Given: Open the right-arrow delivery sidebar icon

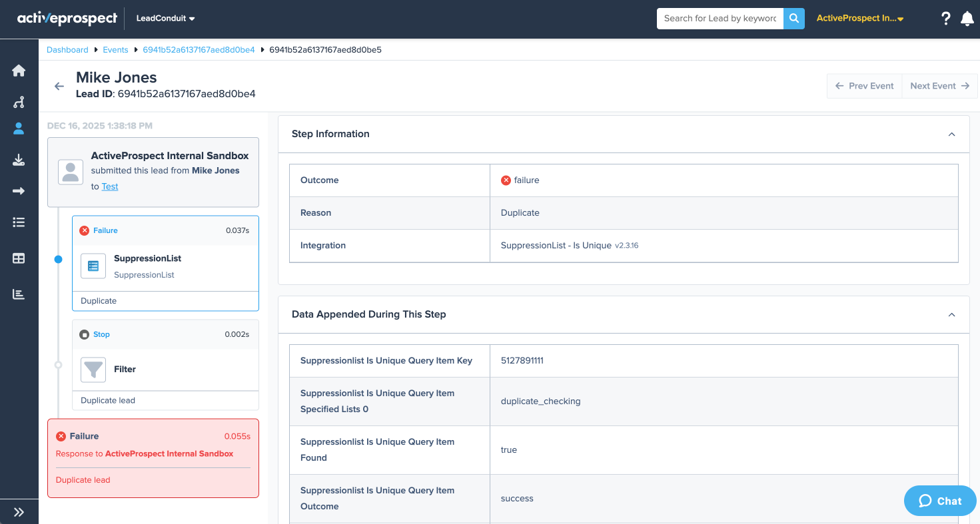Looking at the screenshot, I should [19, 191].
